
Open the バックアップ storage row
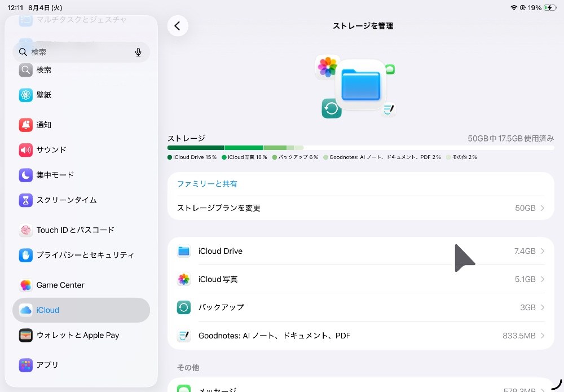[361, 307]
